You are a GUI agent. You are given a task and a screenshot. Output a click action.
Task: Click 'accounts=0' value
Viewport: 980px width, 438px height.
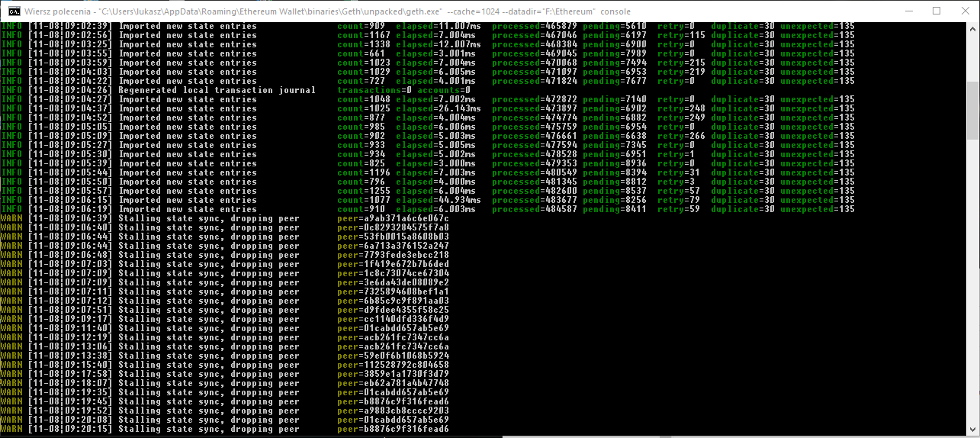tap(444, 90)
